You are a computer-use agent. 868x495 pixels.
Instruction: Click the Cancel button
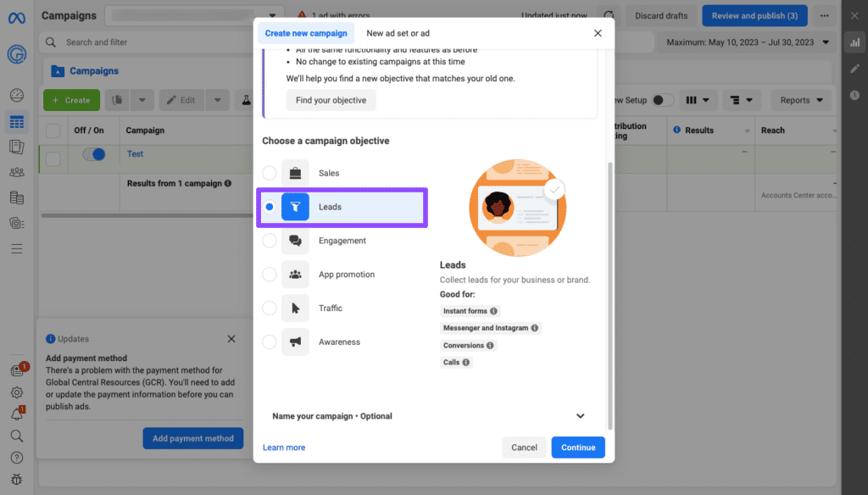(x=524, y=448)
